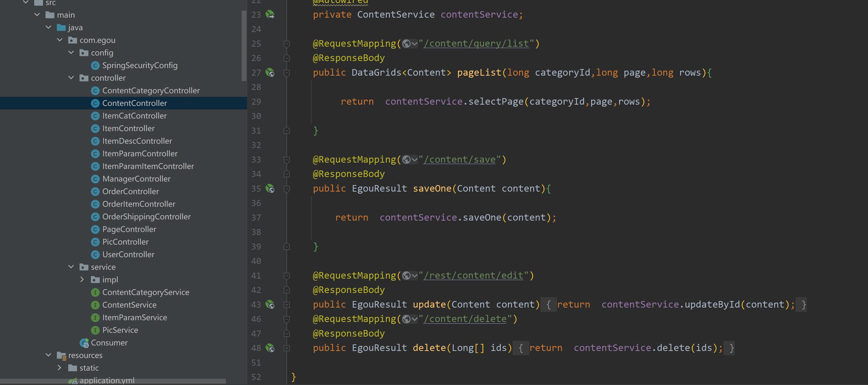
Task: Click the class icon next to ContentController
Action: point(95,103)
